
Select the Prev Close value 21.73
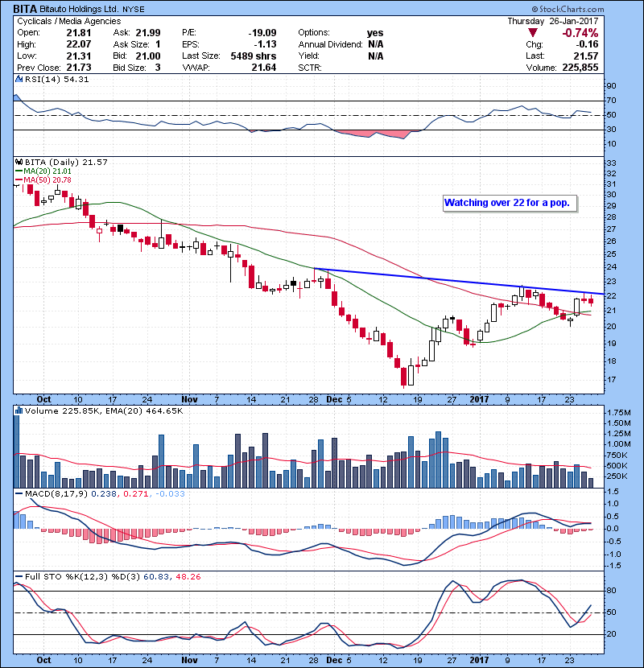point(78,68)
